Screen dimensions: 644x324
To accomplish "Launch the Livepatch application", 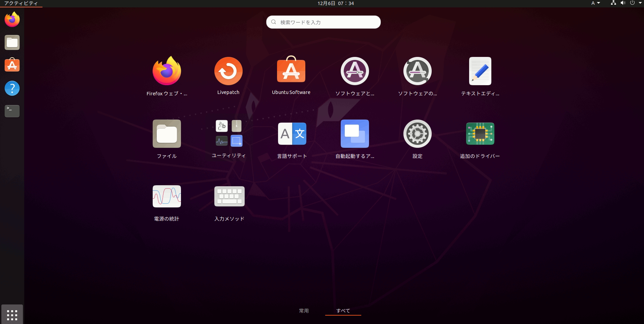I will [x=228, y=71].
